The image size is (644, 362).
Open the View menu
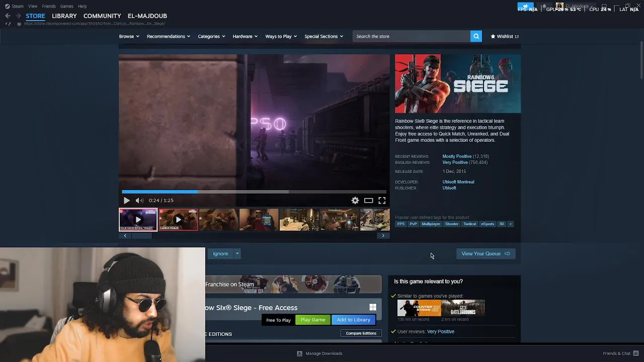[33, 6]
